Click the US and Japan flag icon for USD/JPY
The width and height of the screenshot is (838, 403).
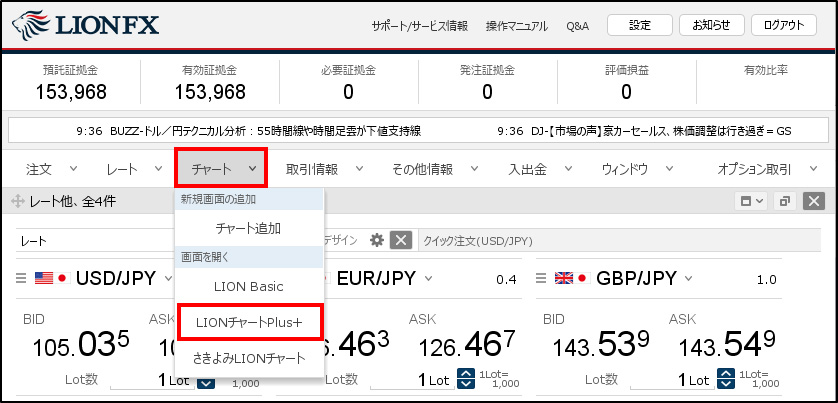pyautogui.click(x=52, y=278)
